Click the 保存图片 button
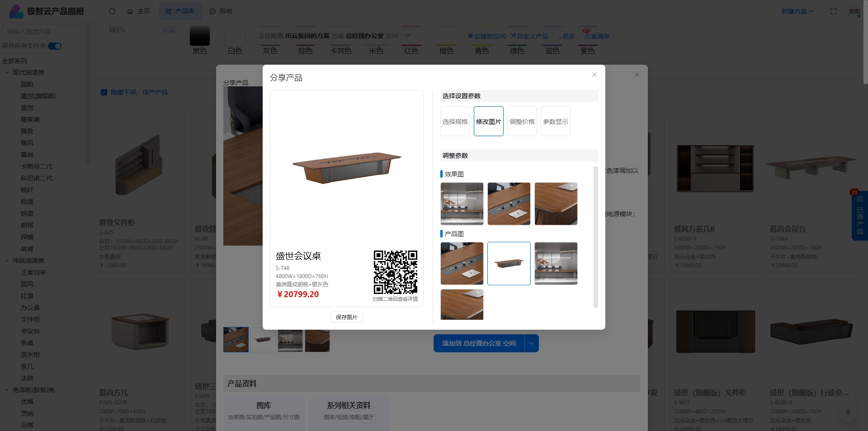868x431 pixels. pos(346,317)
